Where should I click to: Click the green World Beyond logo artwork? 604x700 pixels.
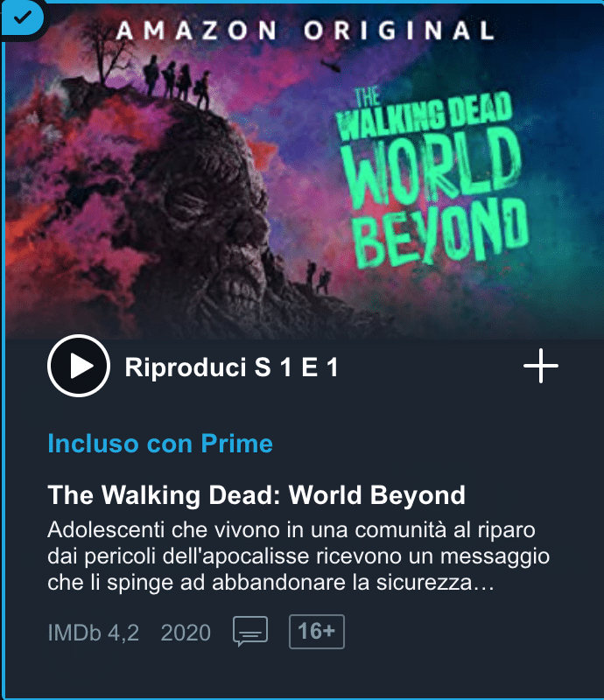point(432,178)
